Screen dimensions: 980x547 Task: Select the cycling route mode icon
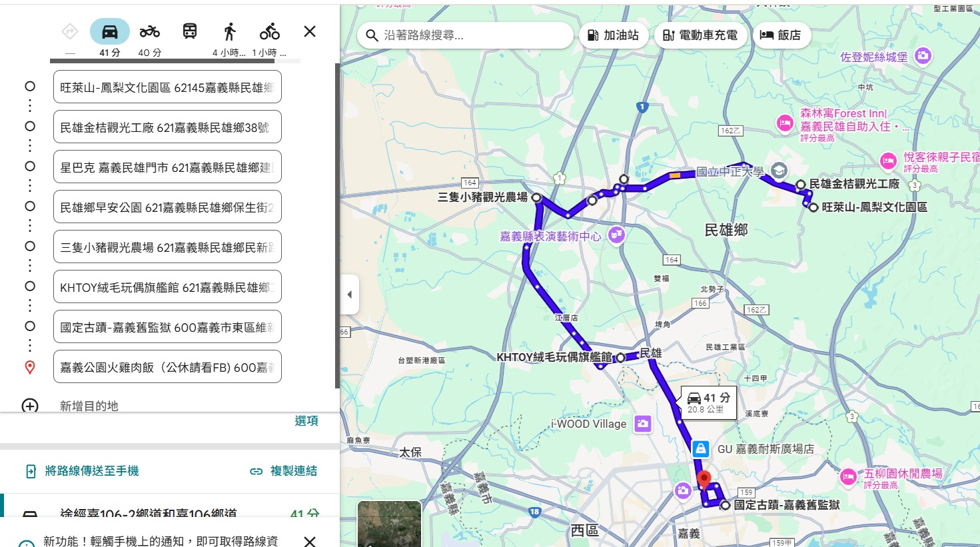[268, 31]
